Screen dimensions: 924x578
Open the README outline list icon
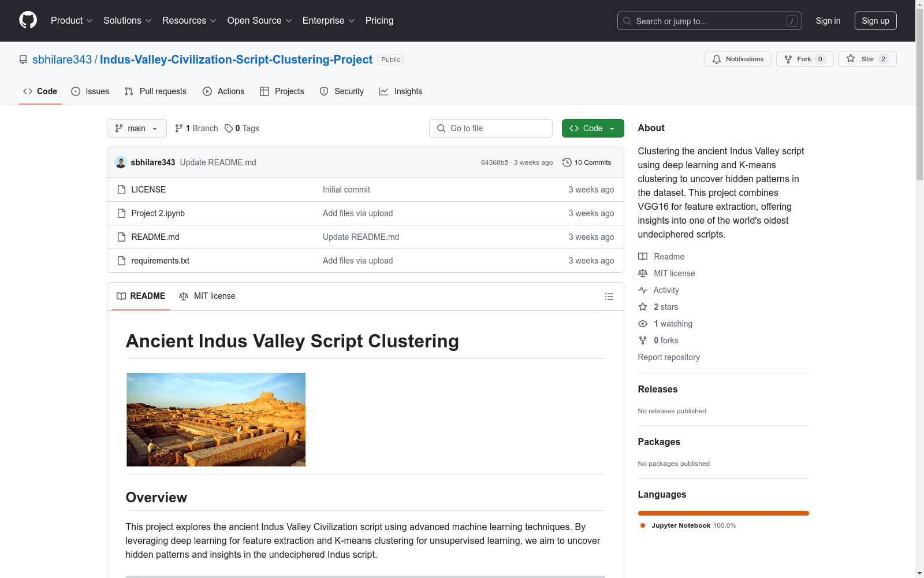[x=609, y=297]
